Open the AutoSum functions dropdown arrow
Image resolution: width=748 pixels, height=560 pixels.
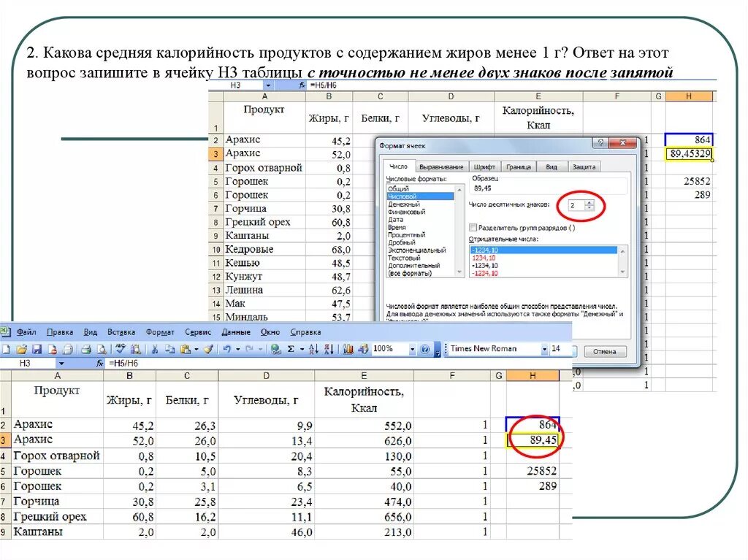(302, 349)
